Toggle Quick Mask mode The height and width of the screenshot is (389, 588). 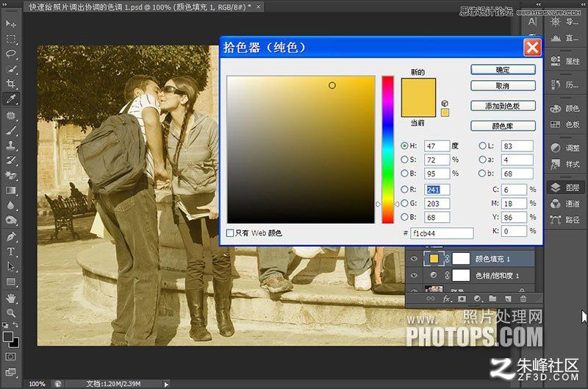[10, 357]
